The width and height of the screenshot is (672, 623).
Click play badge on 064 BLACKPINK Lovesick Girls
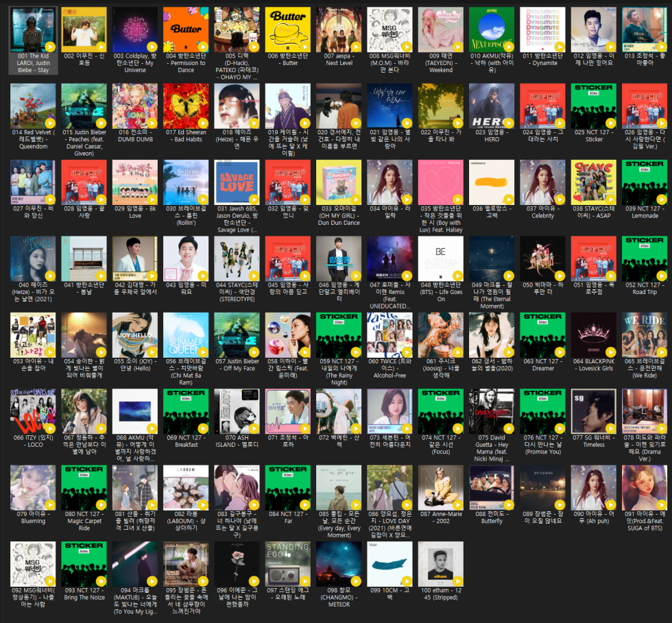pyautogui.click(x=611, y=352)
